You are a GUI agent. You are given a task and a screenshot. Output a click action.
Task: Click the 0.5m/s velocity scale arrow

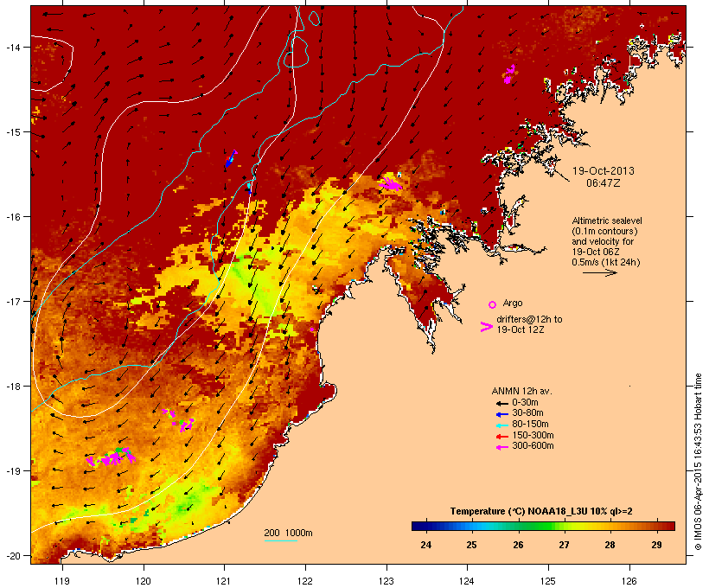pos(599,272)
